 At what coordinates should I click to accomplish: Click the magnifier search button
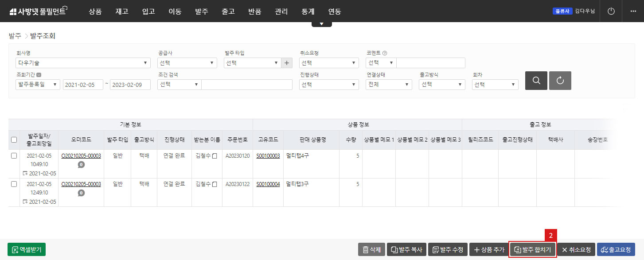tap(536, 81)
